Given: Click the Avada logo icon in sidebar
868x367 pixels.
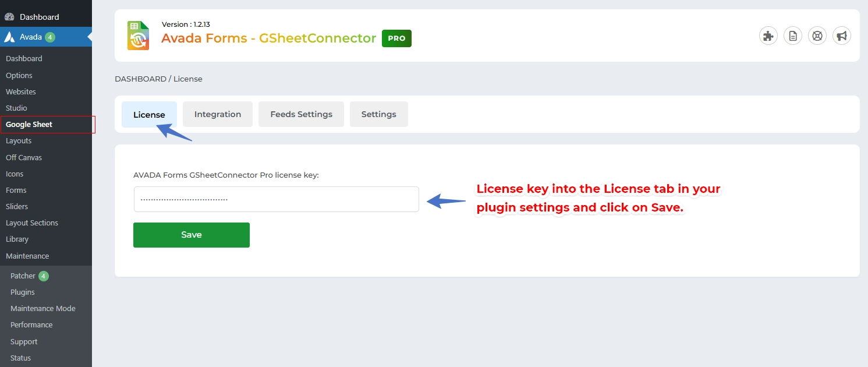Looking at the screenshot, I should click(x=9, y=37).
